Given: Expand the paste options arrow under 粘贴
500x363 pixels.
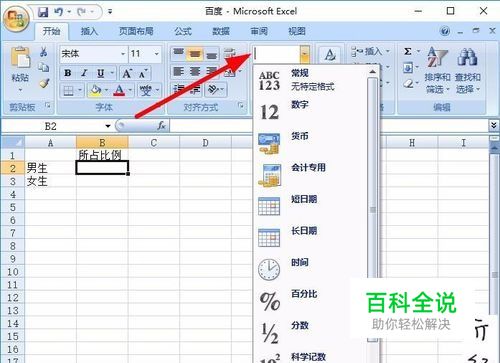Looking at the screenshot, I should click(x=20, y=90).
